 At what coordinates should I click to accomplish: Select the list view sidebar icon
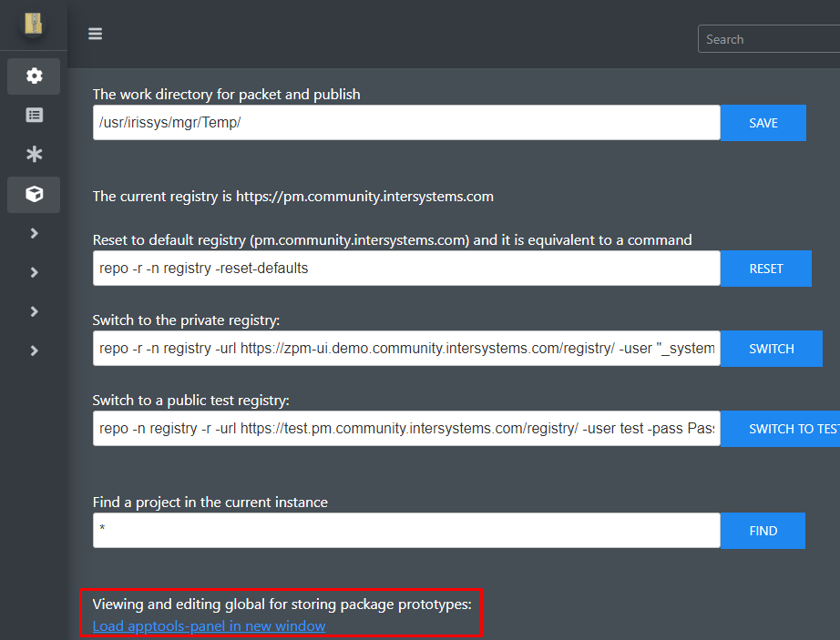point(34,116)
